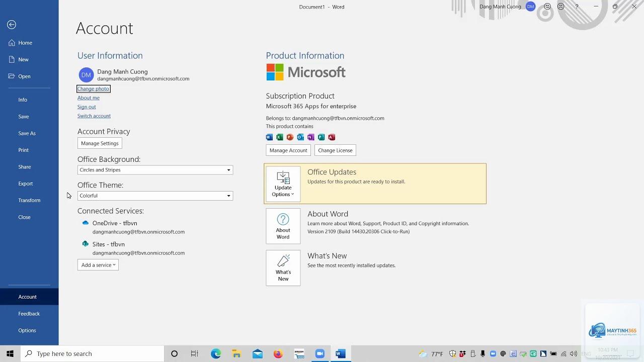The width and height of the screenshot is (644, 362).
Task: Open the Windows Start menu
Action: [x=10, y=354]
